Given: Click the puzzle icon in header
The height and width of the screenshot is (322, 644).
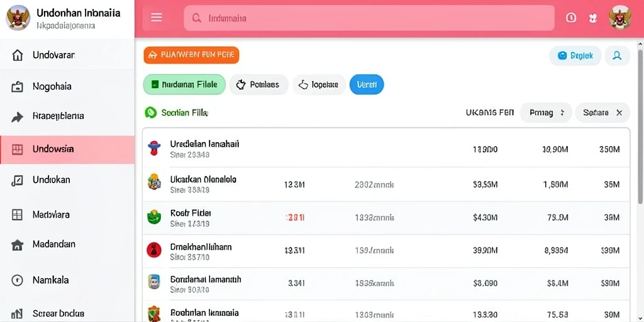Looking at the screenshot, I should click(x=592, y=18).
